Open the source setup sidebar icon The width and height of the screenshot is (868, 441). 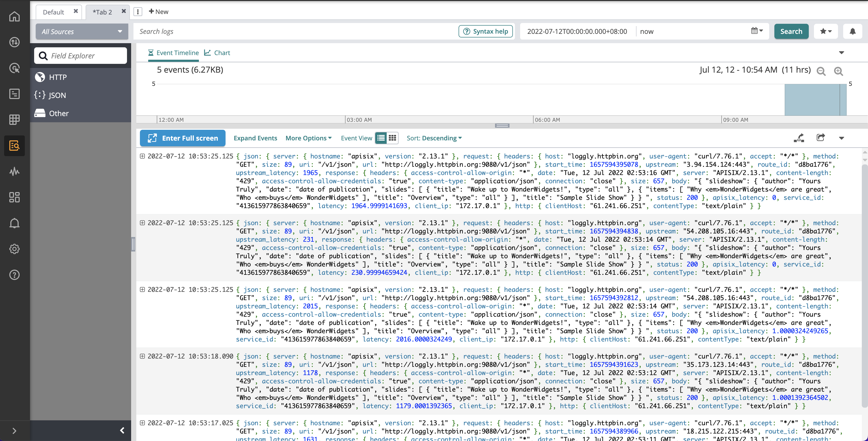point(14,42)
